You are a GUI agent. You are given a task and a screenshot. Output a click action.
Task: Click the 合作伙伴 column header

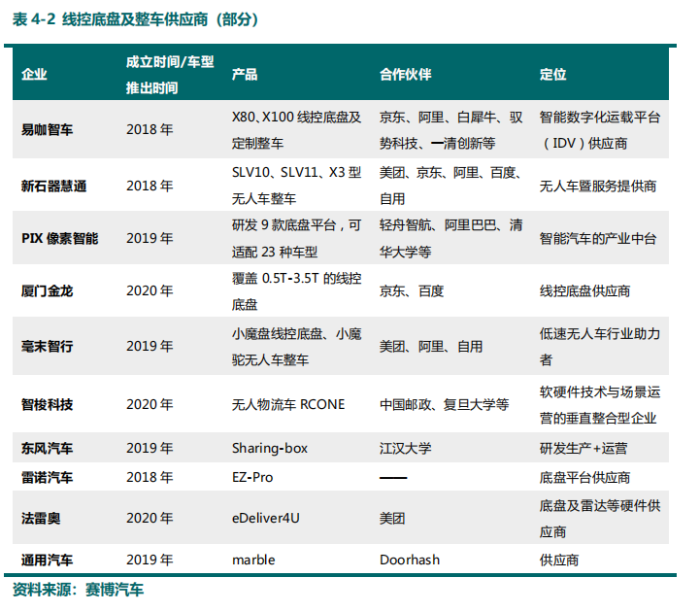click(405, 75)
